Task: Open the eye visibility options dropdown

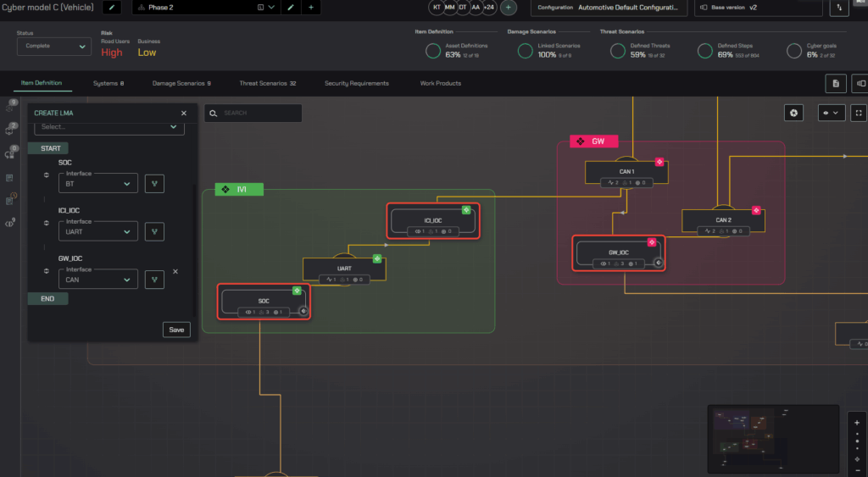Action: (x=832, y=113)
